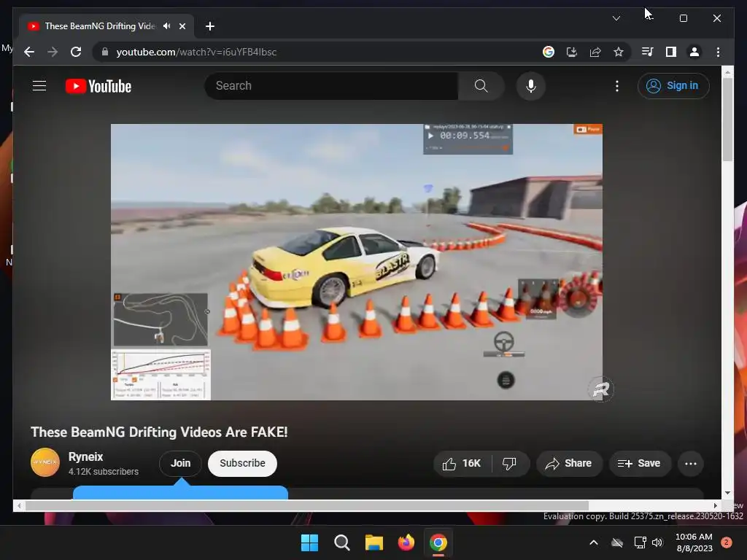Open volume control in system tray
This screenshot has width=747, height=560.
click(x=658, y=542)
